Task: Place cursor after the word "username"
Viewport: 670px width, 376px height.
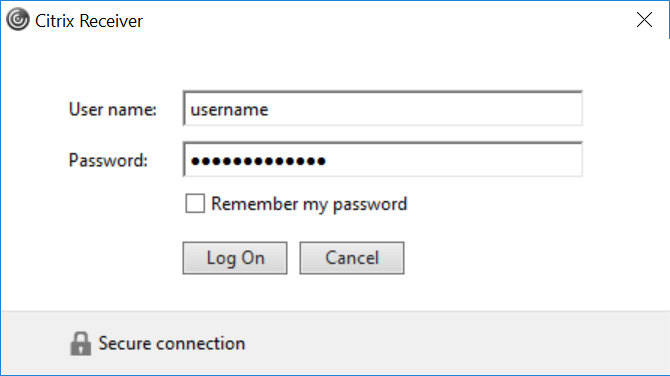Action: click(269, 110)
